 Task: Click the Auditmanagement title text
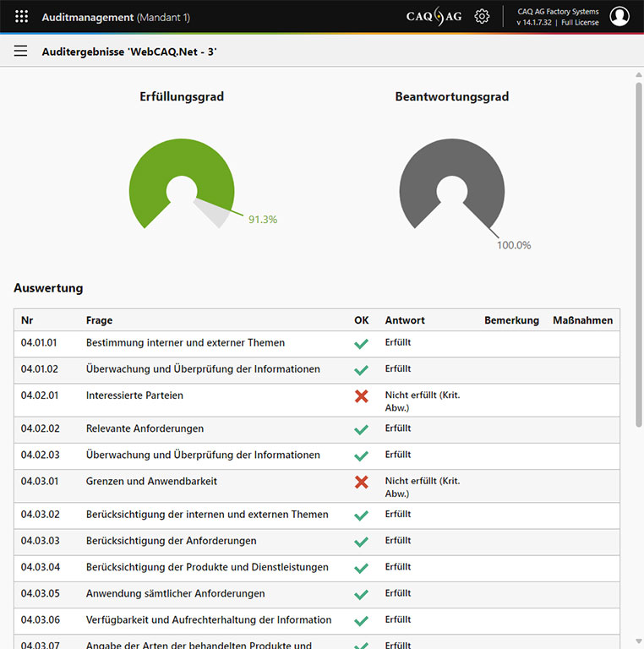(x=88, y=18)
